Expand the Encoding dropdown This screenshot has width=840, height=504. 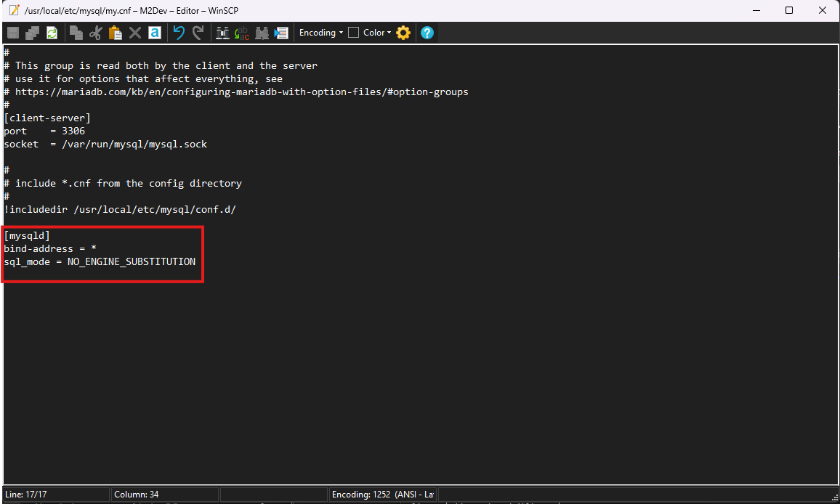(321, 33)
